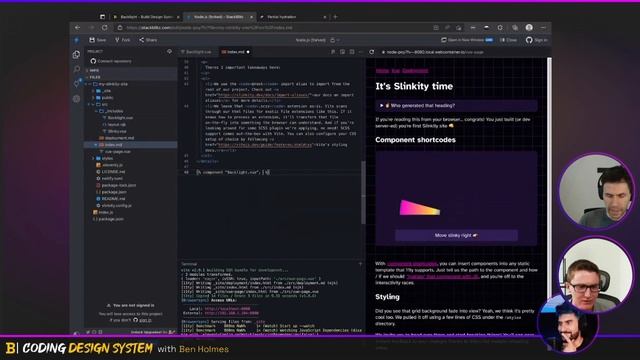Open the ports icon with badge in the activity bar
This screenshot has height=360, width=640.
(77, 84)
